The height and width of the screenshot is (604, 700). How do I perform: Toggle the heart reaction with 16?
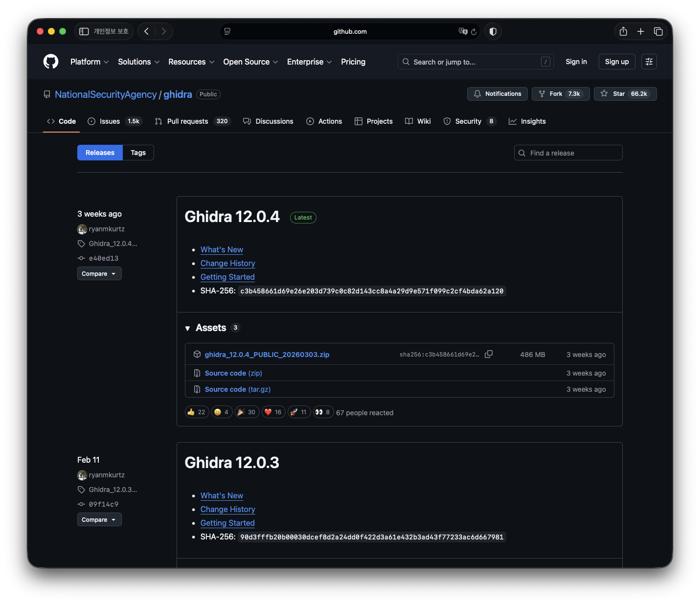coord(273,412)
